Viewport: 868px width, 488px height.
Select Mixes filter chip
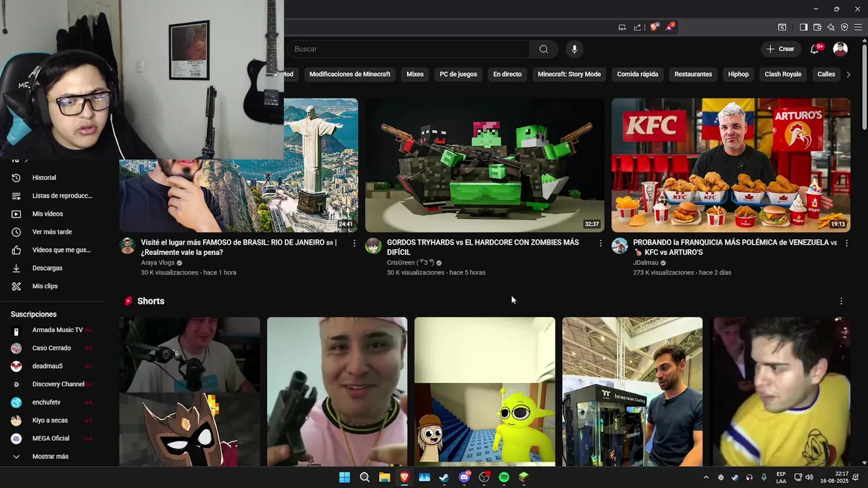(415, 75)
